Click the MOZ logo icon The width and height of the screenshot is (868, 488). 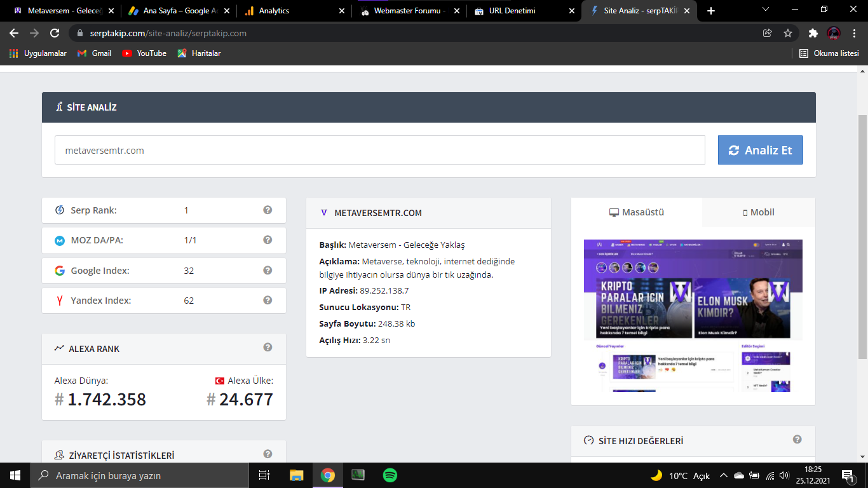[x=60, y=240]
